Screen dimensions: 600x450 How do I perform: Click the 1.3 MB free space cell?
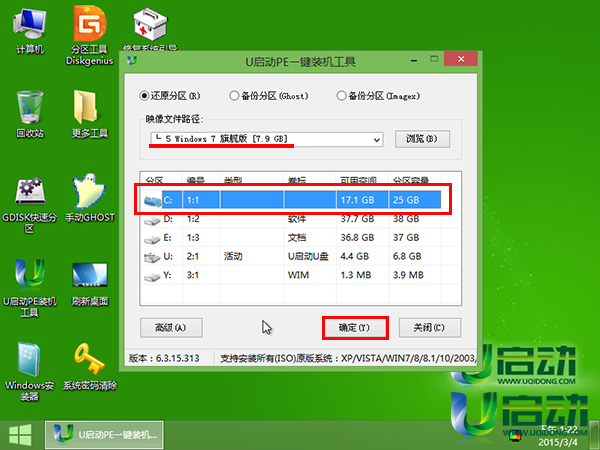click(x=356, y=275)
